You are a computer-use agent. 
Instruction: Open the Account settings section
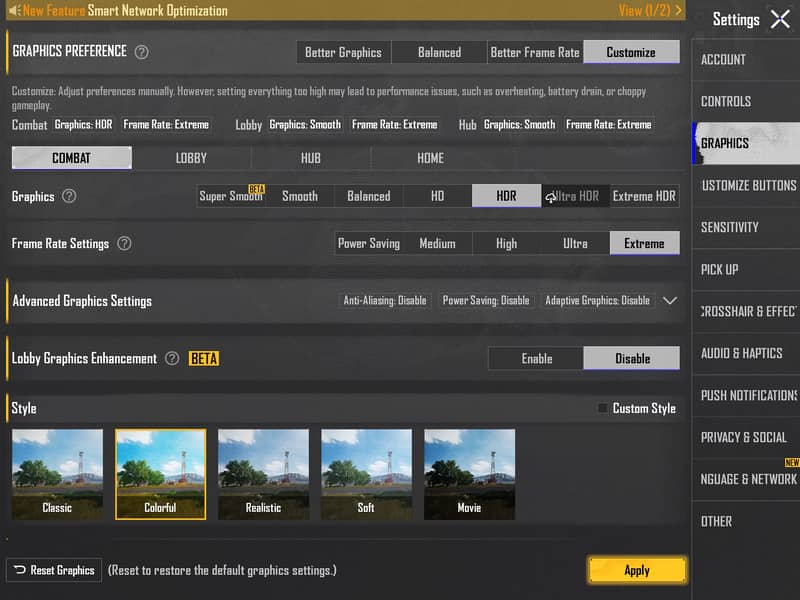pos(746,59)
